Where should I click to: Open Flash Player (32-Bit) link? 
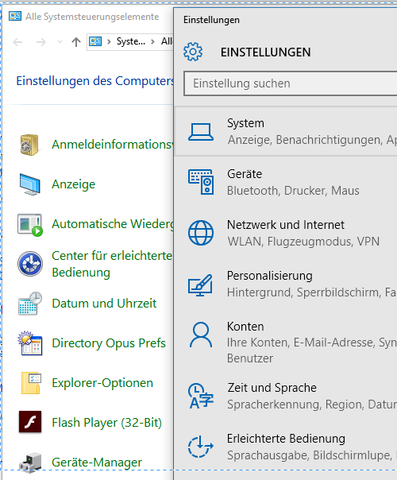pyautogui.click(x=107, y=423)
